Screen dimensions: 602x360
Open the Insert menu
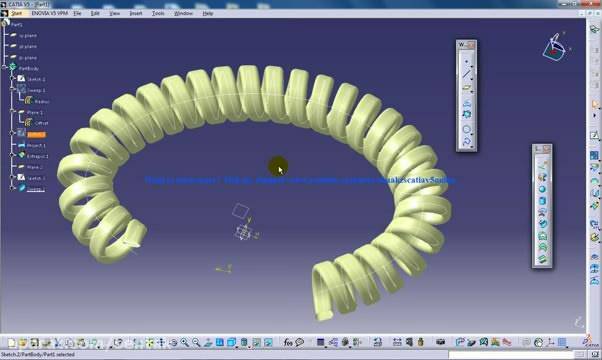click(136, 13)
